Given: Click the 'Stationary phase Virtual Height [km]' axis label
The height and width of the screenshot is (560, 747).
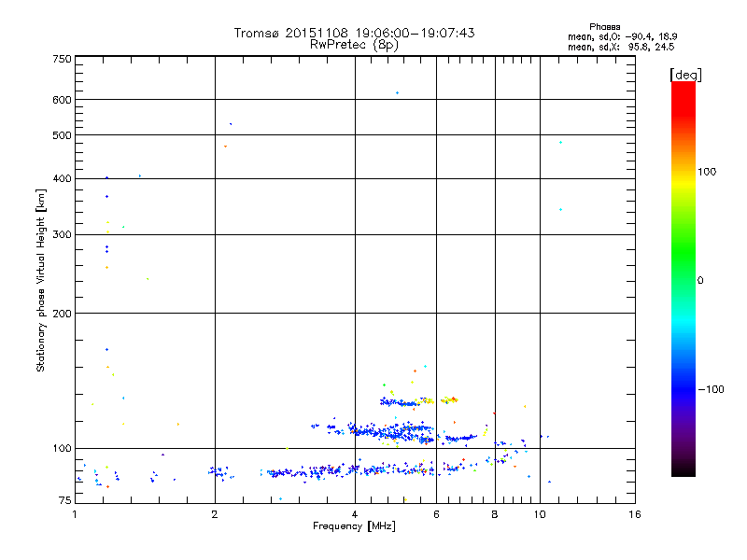Looking at the screenshot, I should (41, 280).
